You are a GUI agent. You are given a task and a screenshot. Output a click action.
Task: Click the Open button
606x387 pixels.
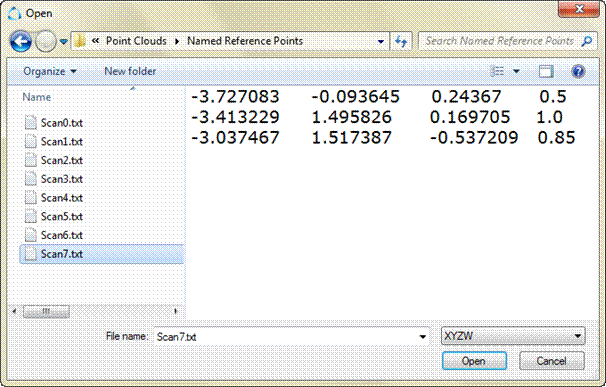(474, 361)
